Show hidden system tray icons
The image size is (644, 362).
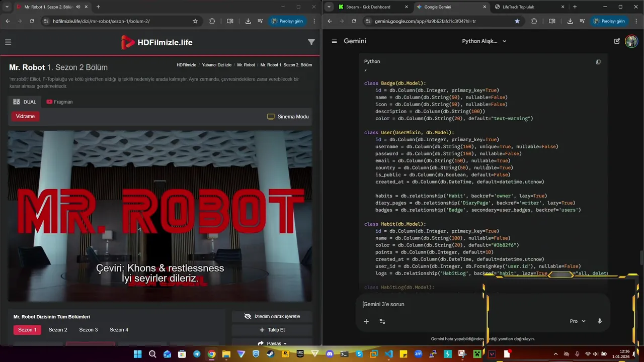tap(555, 354)
